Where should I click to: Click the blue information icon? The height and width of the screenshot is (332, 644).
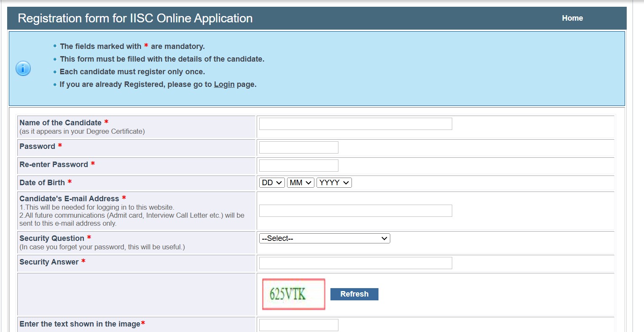pyautogui.click(x=23, y=68)
